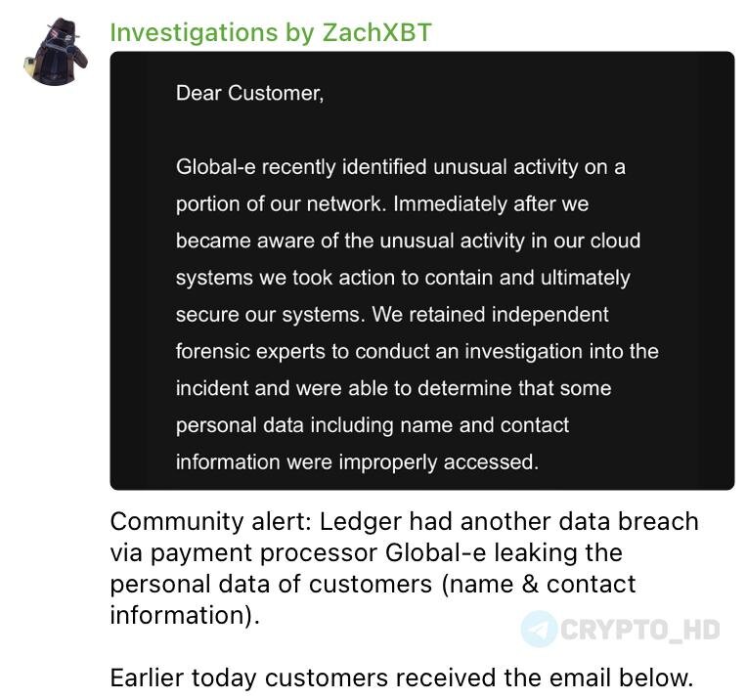
Task: Click the Telegram paper-plane watermark icon
Action: [x=538, y=629]
